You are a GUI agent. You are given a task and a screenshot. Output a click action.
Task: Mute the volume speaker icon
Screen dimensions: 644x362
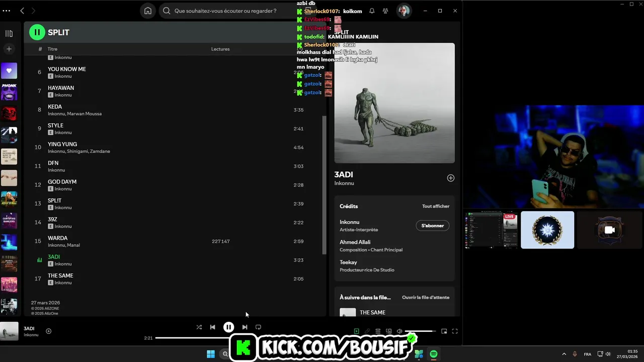[x=399, y=331]
